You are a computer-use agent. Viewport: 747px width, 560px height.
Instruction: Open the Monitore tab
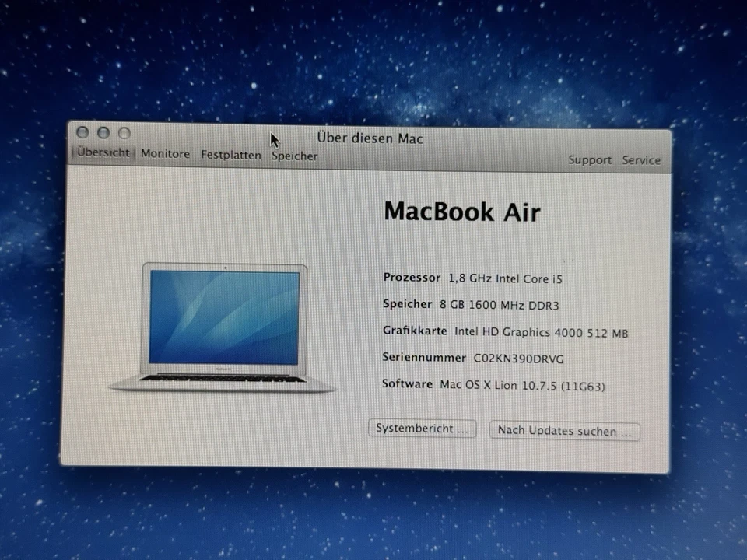165,154
